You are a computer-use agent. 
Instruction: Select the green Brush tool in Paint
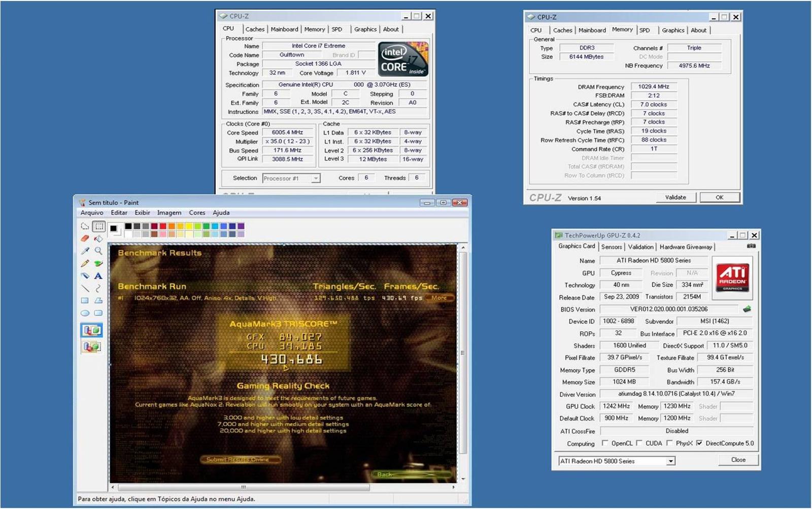[98, 264]
